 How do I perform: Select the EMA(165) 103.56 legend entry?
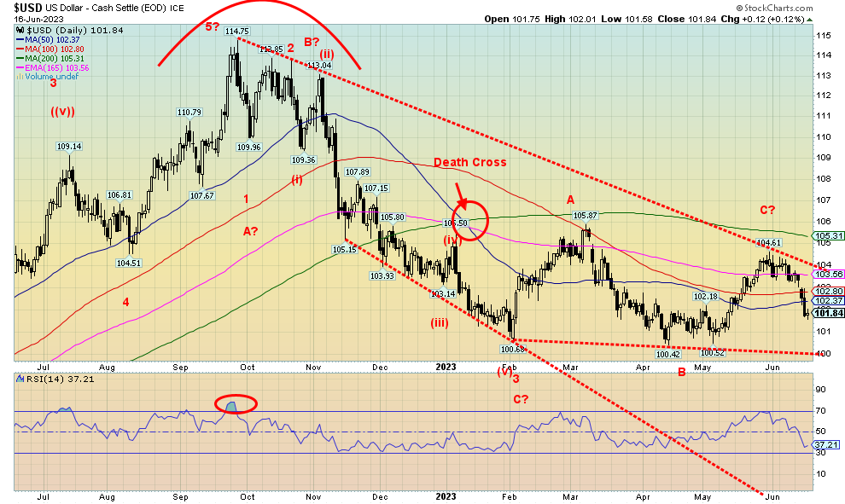48,67
